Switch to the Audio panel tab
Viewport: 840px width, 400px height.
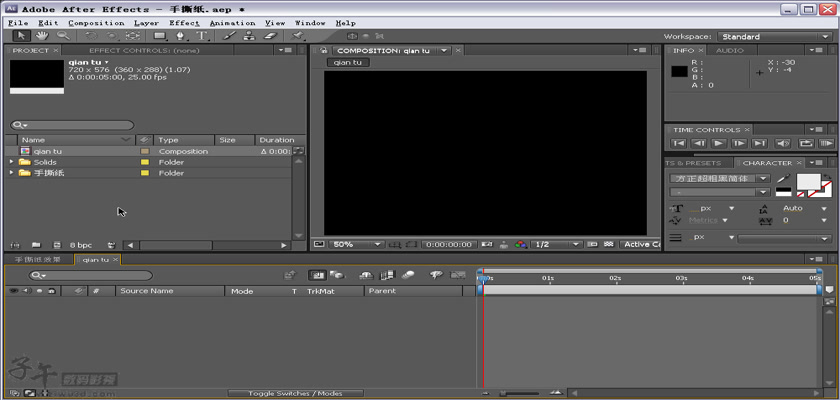click(x=730, y=50)
